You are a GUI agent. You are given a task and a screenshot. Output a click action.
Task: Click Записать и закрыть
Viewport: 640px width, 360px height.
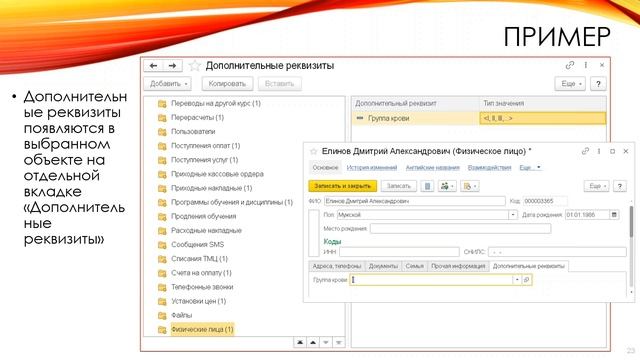click(x=342, y=186)
